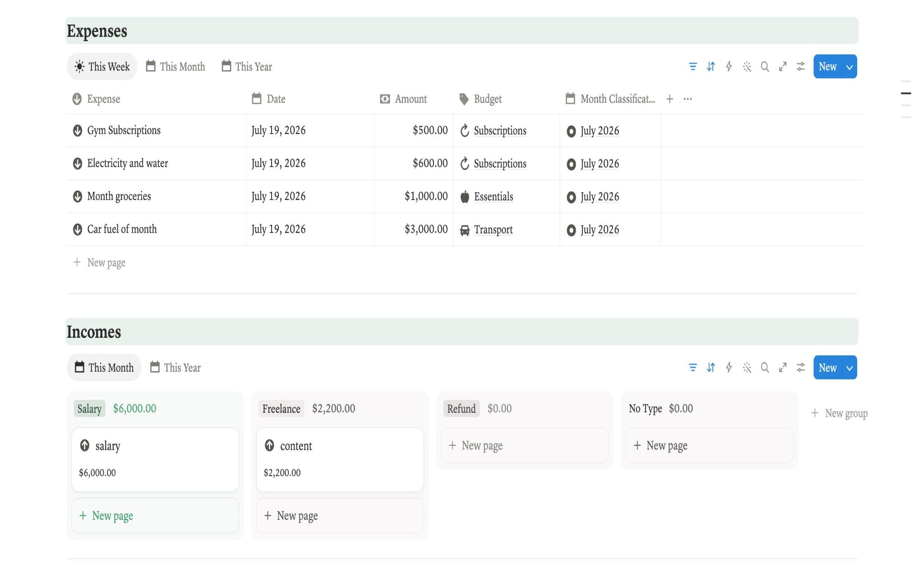Select the $1,000.00 amount cell

click(x=414, y=196)
